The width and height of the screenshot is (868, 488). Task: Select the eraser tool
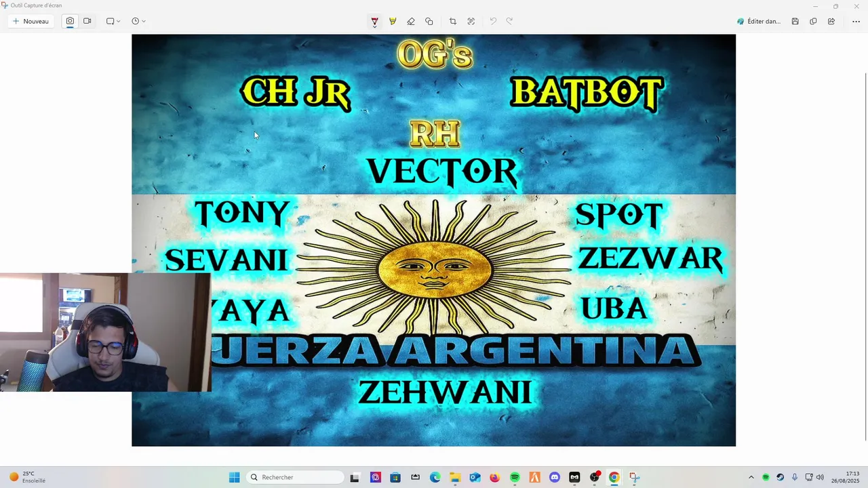click(x=411, y=22)
